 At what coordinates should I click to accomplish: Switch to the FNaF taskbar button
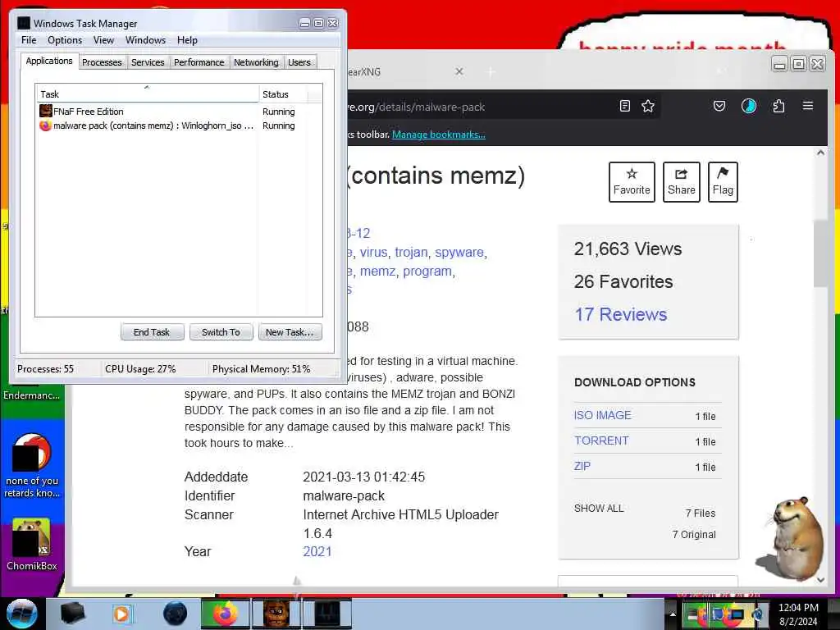click(276, 614)
